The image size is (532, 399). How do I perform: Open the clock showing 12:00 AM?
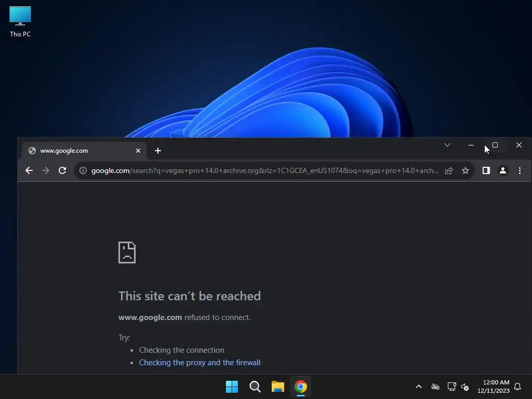coord(494,387)
